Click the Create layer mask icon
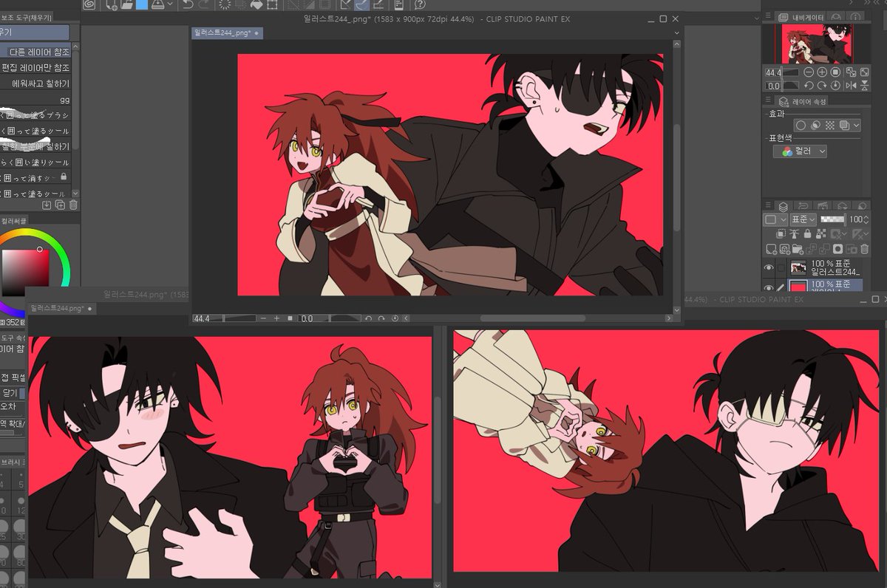 pos(838,249)
